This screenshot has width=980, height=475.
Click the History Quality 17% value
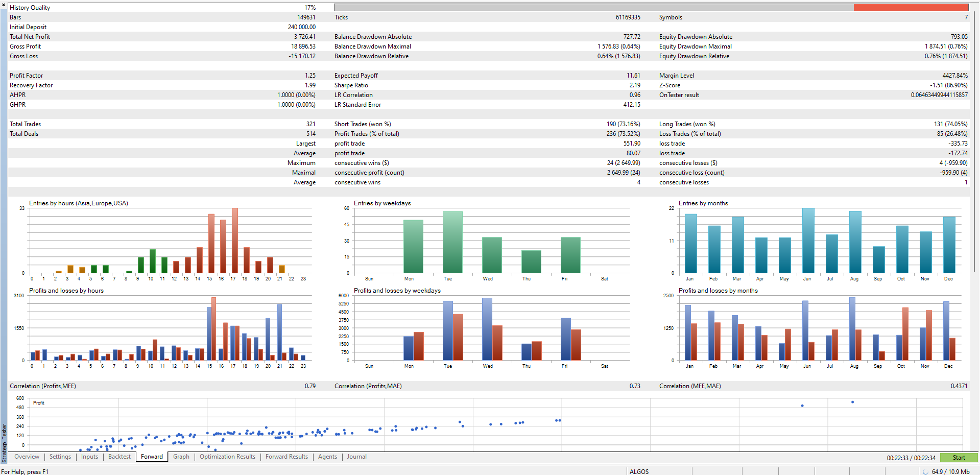point(310,8)
